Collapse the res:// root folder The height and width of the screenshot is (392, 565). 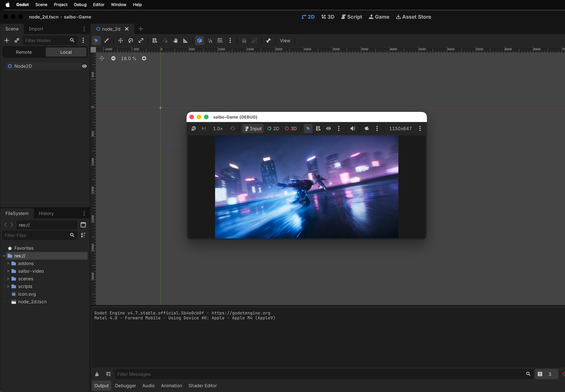4,256
